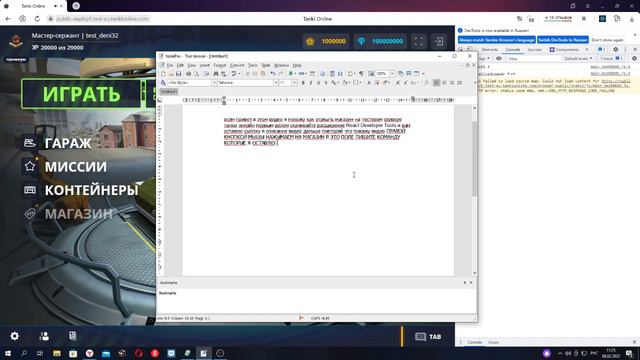
Task: Click Paste icon in NotePro toolbar
Action: tap(263, 74)
